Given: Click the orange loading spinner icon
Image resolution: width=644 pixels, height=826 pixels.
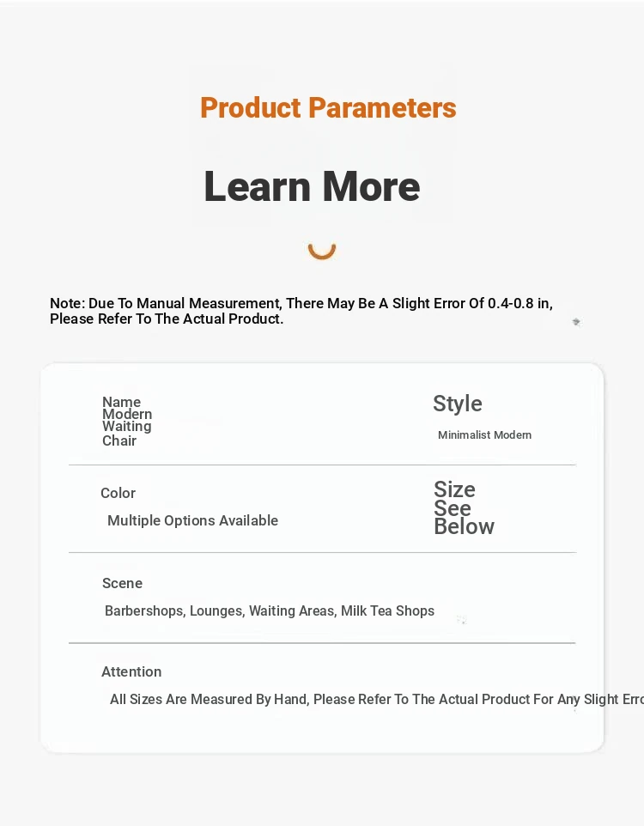Looking at the screenshot, I should (x=322, y=247).
